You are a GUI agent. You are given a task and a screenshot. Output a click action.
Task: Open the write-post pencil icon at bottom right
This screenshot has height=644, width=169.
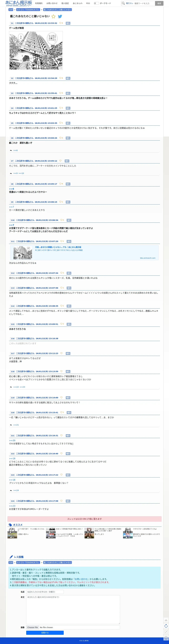click(x=166, y=632)
